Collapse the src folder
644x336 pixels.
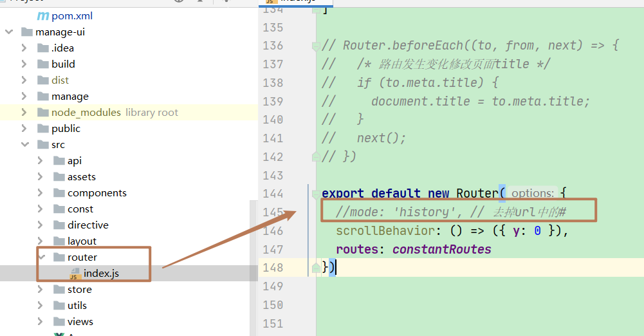coord(25,145)
